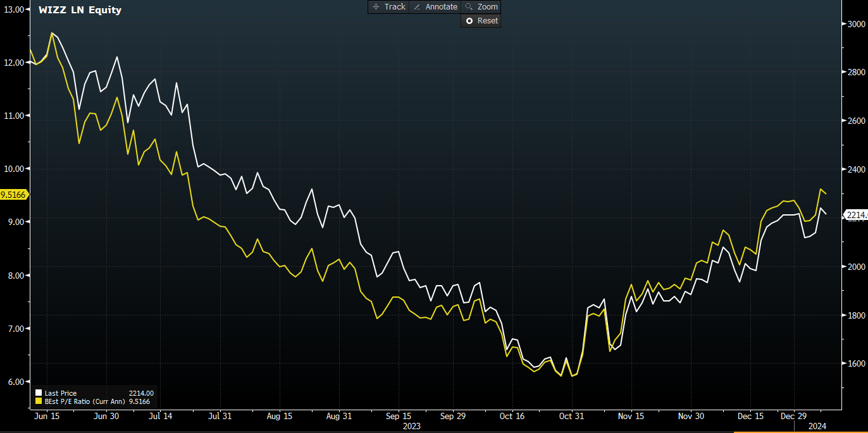Click the Dec 15 date label
Viewport: 868px width, 433px height.
coord(750,417)
